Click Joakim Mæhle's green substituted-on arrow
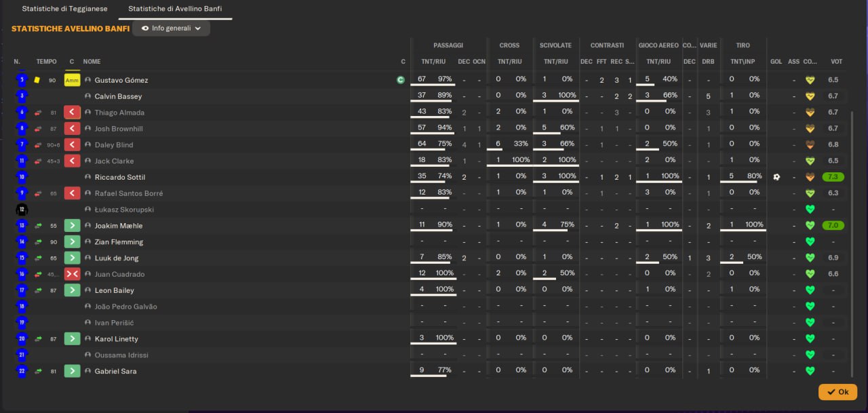868x413 pixels. click(x=73, y=225)
